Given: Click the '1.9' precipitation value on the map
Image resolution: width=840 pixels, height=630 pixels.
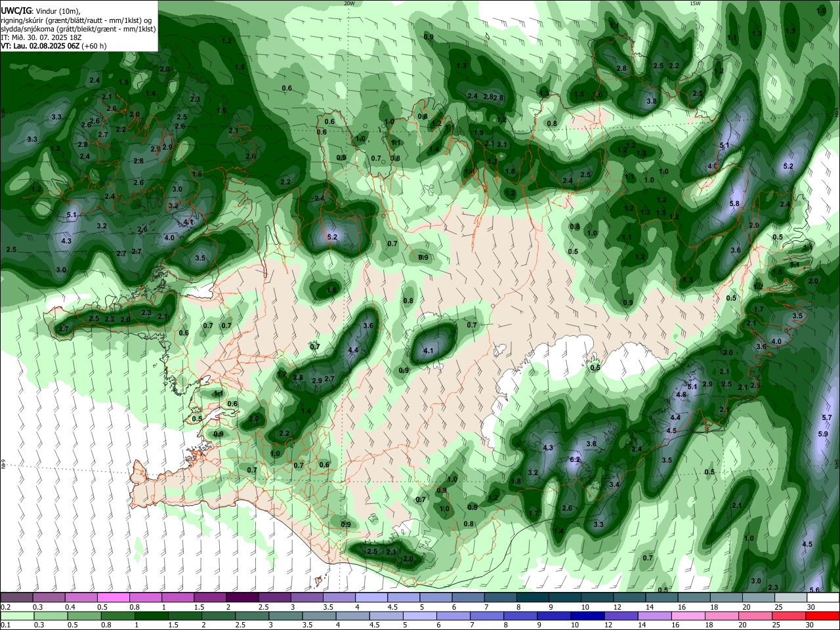Looking at the screenshot, I should [x=479, y=133].
